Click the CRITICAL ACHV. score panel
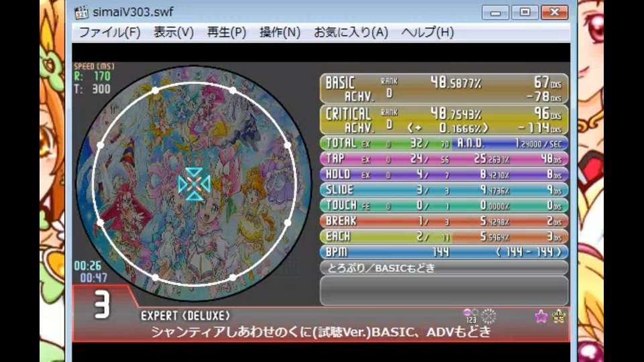The height and width of the screenshot is (362, 644). pos(444,120)
